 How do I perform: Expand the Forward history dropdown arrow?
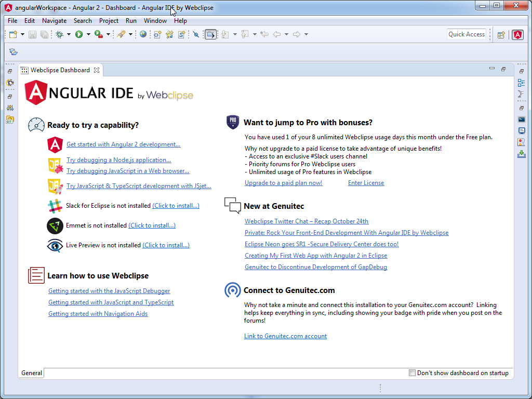(306, 34)
